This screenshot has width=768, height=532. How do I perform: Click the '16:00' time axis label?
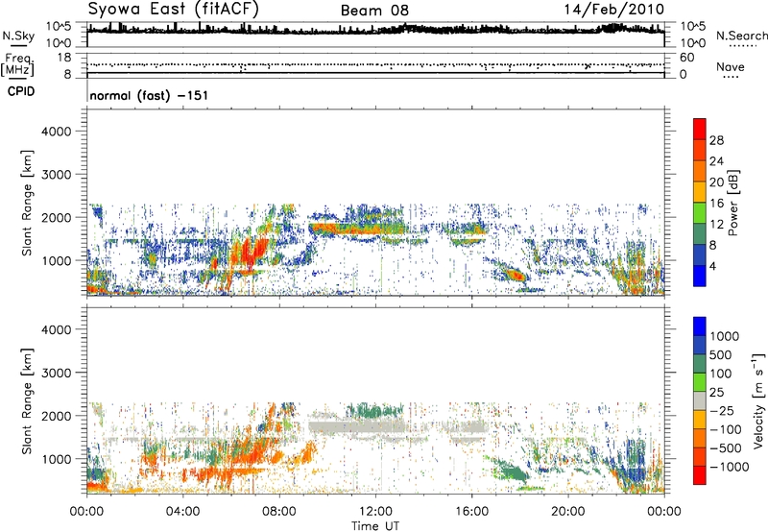click(x=471, y=512)
